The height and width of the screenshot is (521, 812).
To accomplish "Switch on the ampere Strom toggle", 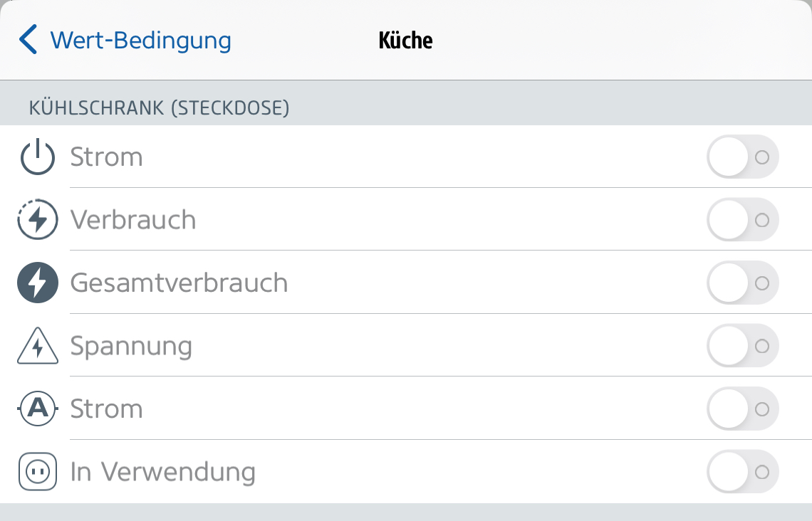I will [742, 409].
